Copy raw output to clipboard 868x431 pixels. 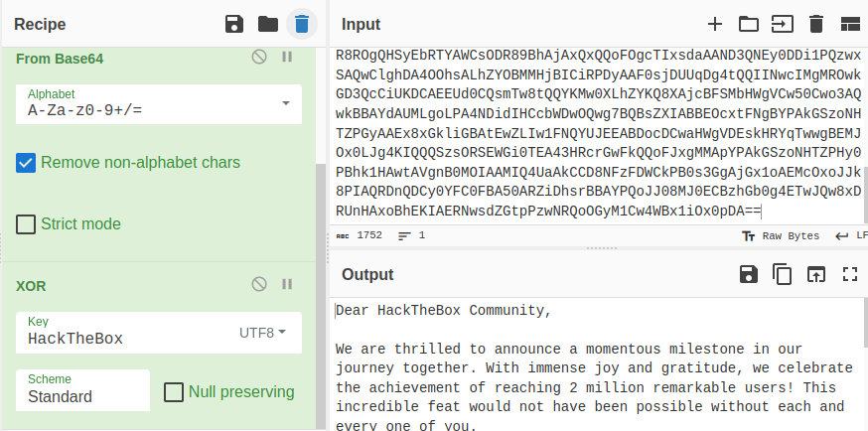pos(783,274)
